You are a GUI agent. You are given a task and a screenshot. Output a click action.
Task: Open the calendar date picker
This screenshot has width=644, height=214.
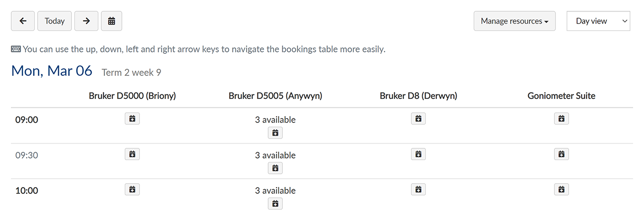[x=112, y=21]
